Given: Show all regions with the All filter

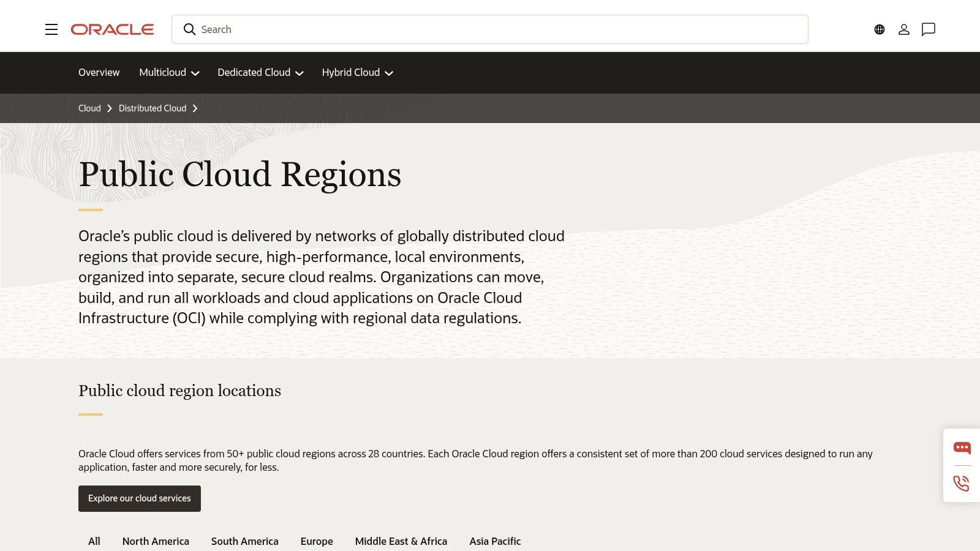Looking at the screenshot, I should (x=94, y=541).
